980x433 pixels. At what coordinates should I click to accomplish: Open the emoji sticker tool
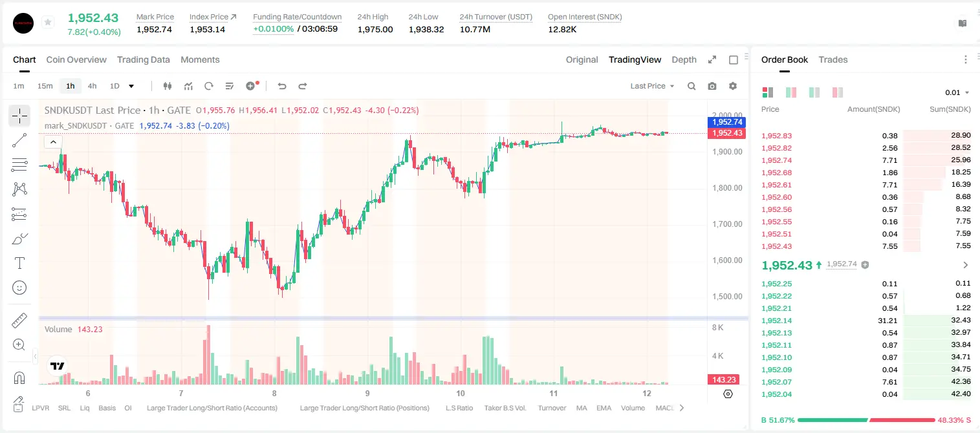[x=19, y=288]
